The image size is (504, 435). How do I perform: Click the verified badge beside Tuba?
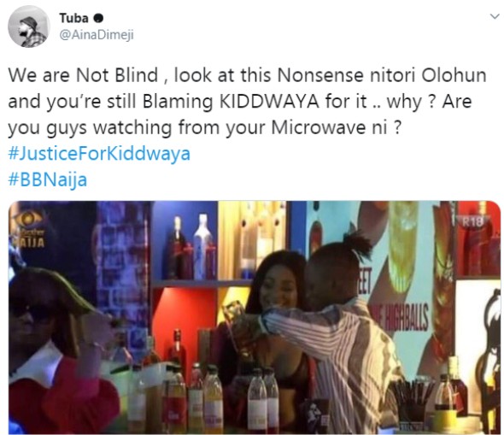pyautogui.click(x=98, y=18)
